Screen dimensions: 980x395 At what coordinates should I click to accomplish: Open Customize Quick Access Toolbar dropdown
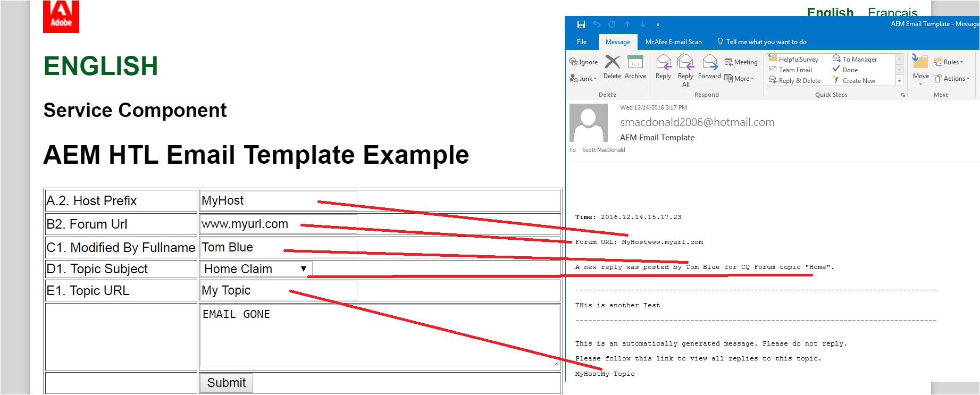[x=658, y=24]
